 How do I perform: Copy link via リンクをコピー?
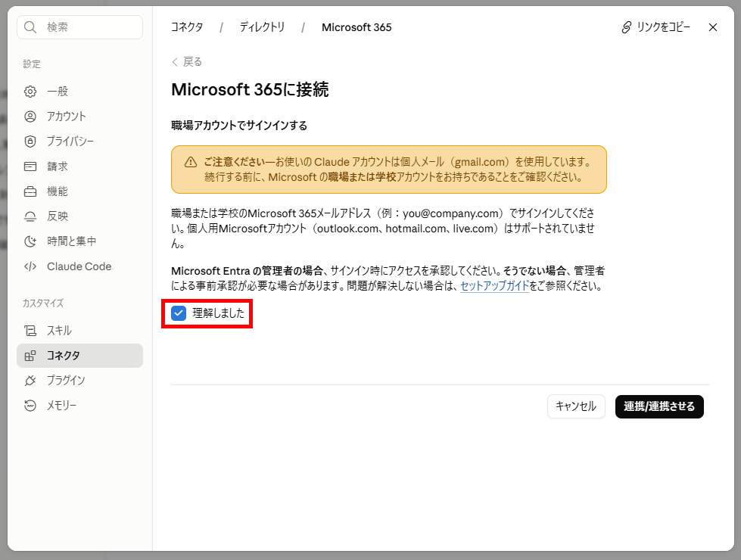pyautogui.click(x=656, y=27)
